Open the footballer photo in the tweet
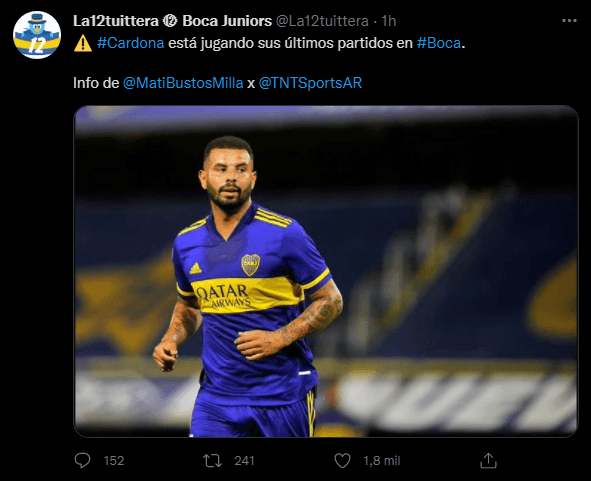 326,271
